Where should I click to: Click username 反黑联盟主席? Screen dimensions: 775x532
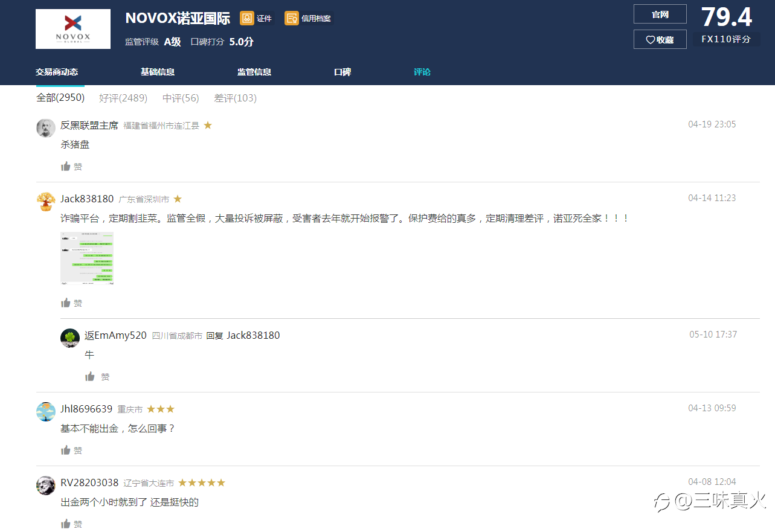tap(89, 126)
